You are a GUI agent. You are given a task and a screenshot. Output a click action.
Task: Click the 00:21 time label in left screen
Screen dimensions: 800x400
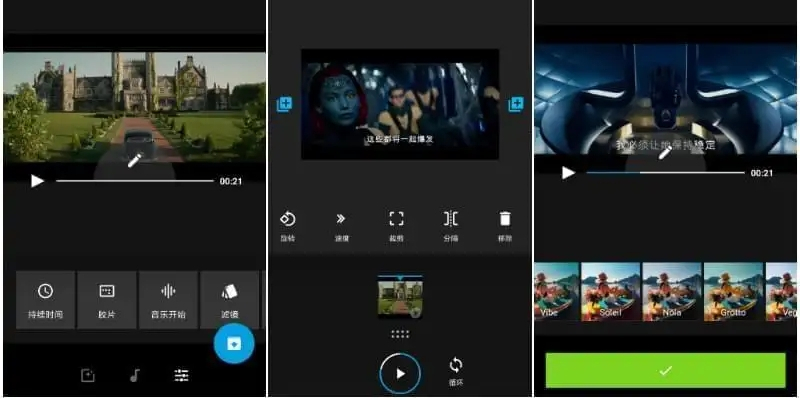tap(231, 181)
